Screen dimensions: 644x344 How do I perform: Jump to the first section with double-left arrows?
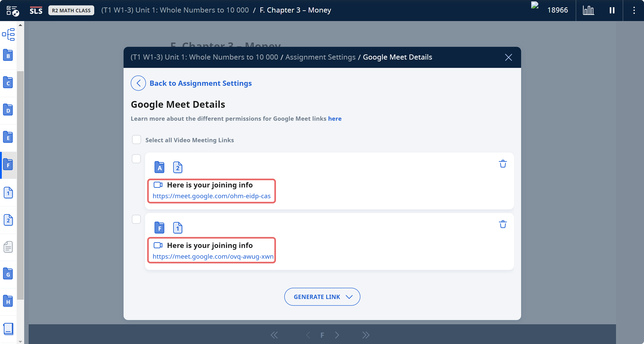pyautogui.click(x=274, y=335)
